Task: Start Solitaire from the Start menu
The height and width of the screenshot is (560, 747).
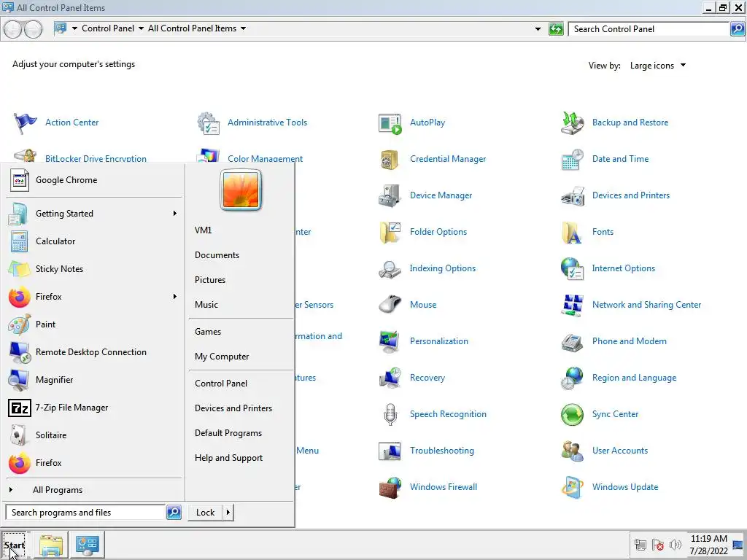Action: point(94,435)
